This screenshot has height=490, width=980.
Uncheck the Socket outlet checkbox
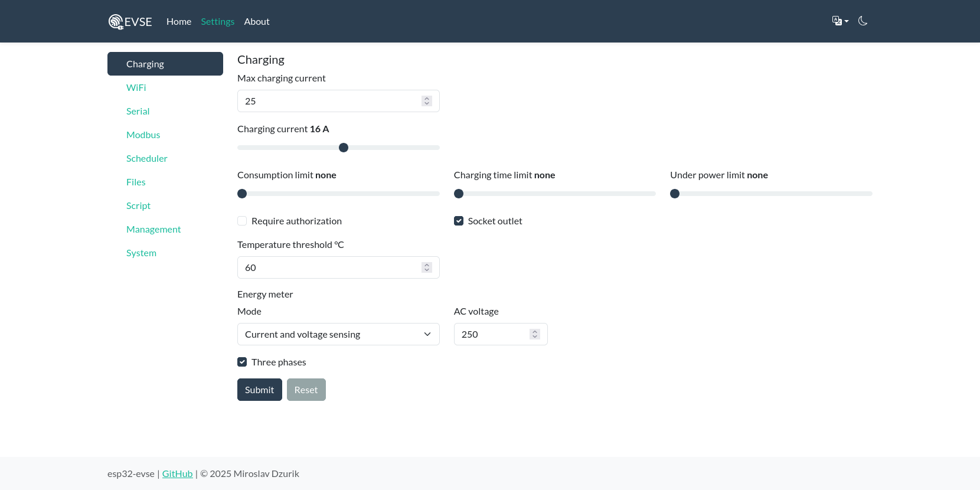click(459, 221)
